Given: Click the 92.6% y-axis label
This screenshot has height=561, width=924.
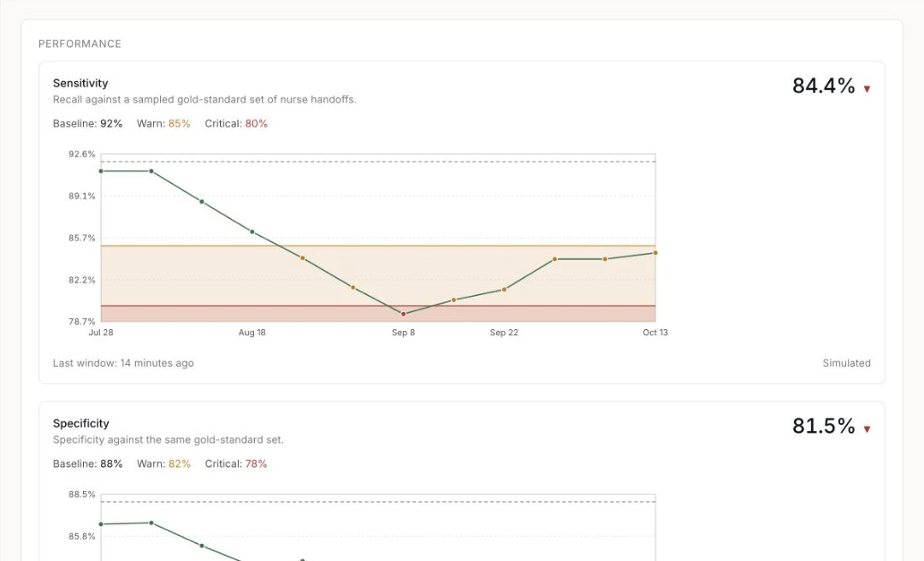Looking at the screenshot, I should coord(82,154).
